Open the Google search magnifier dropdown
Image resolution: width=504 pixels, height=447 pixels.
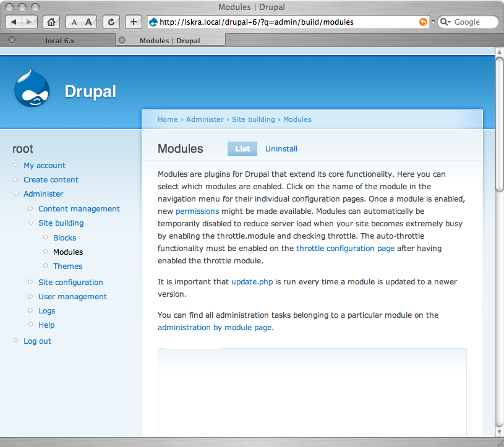[x=445, y=22]
